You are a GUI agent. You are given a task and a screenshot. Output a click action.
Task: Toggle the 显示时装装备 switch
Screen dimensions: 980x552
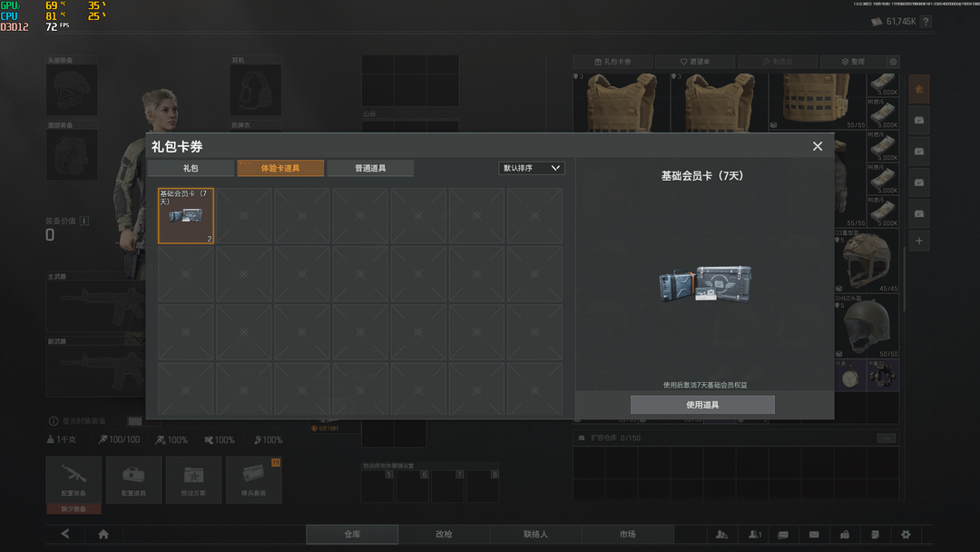click(135, 421)
